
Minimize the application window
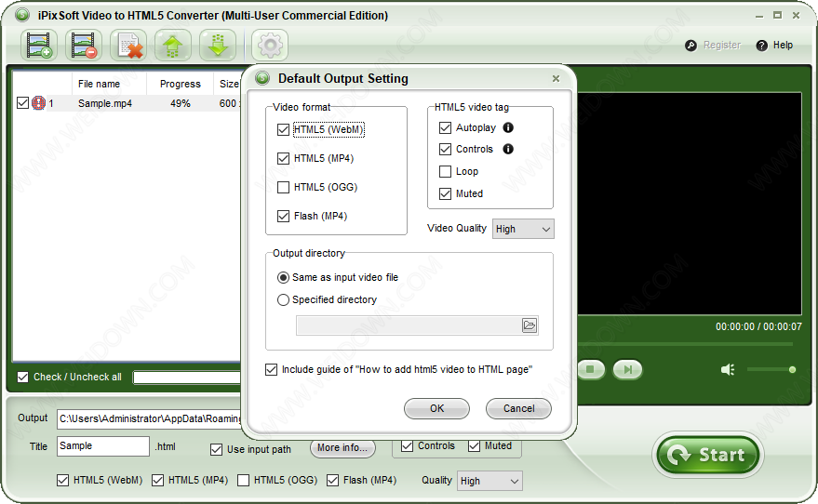pos(759,16)
